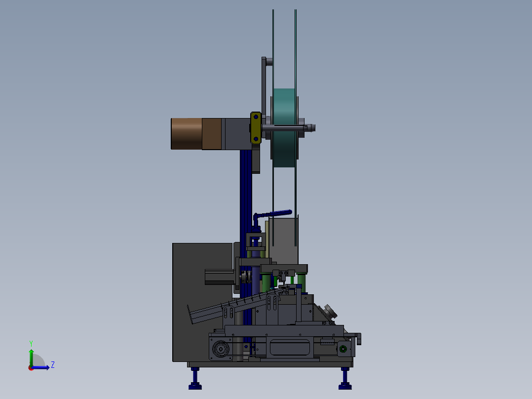Select the green-centered right pulley
Image resolution: width=532 pixels, height=399 pixels.
[343, 349]
